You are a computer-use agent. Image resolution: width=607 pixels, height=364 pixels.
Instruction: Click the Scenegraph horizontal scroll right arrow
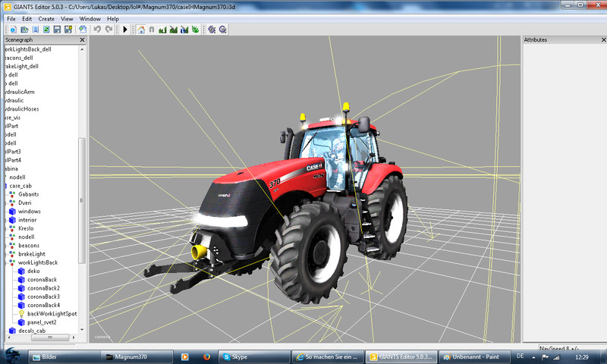coord(74,337)
